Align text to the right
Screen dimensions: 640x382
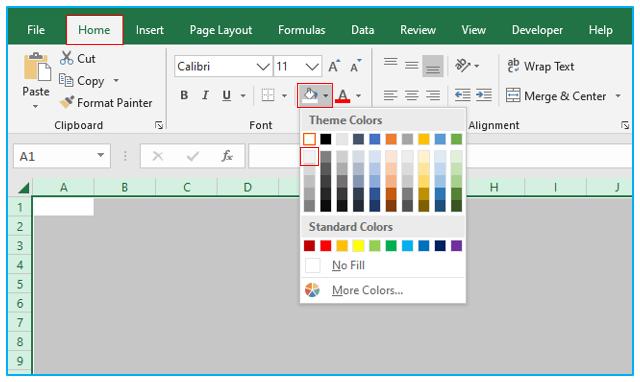pos(433,96)
